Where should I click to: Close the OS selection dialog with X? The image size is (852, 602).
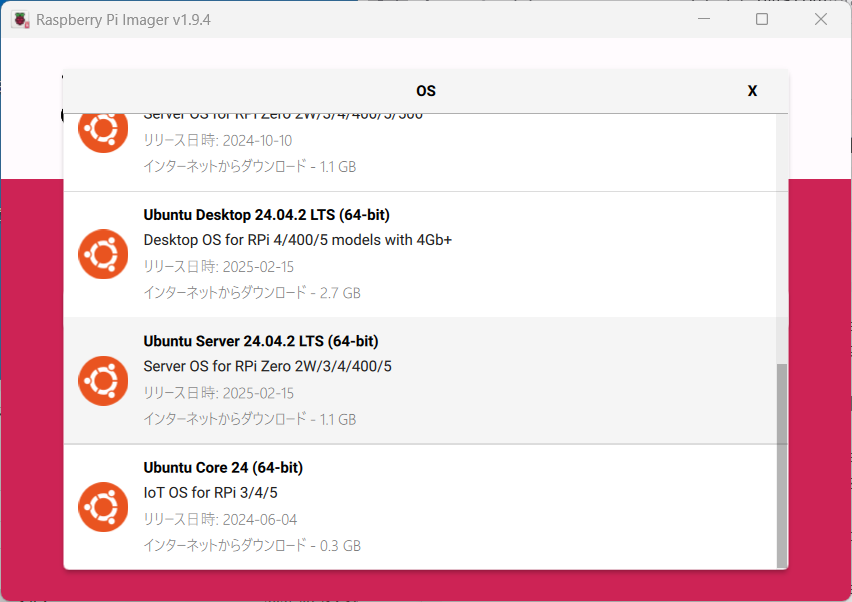[x=752, y=91]
